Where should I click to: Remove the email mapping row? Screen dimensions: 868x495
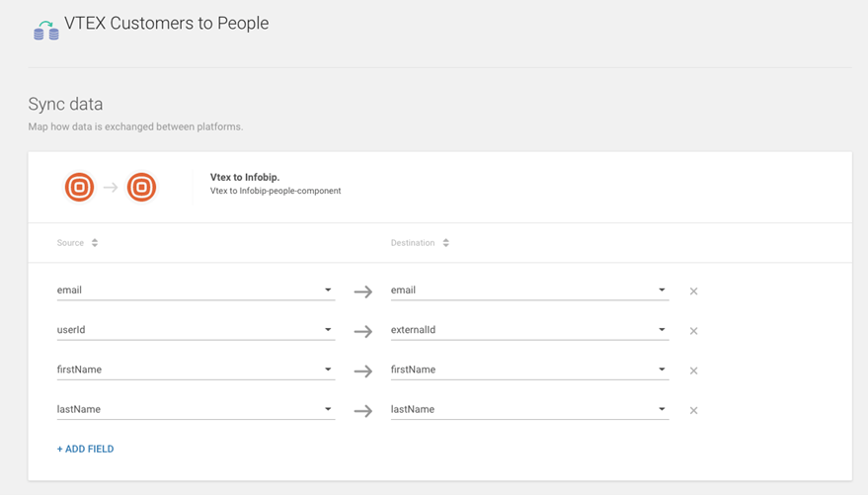pyautogui.click(x=693, y=291)
